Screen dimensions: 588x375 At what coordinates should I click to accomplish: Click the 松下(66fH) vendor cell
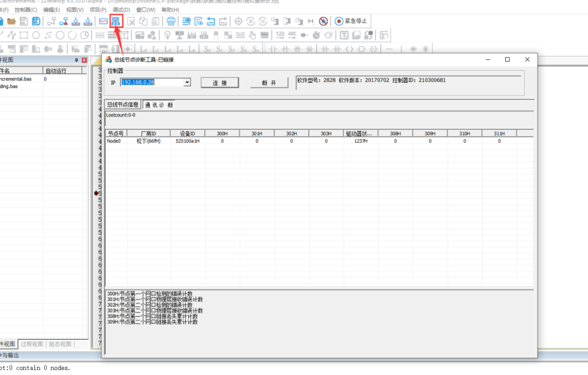tap(149, 141)
